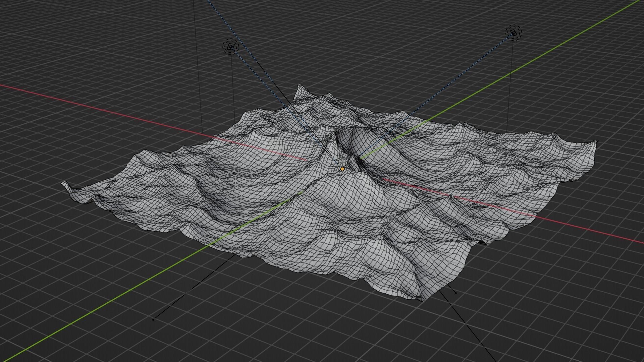Click the orange origin point on the terrain
644x362 pixels.
342,169
